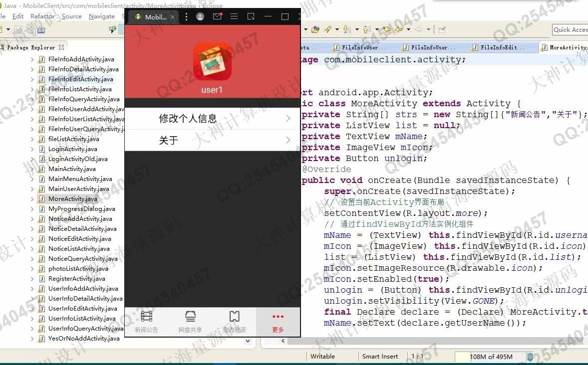Open the emulator mail notification icon

point(217,16)
